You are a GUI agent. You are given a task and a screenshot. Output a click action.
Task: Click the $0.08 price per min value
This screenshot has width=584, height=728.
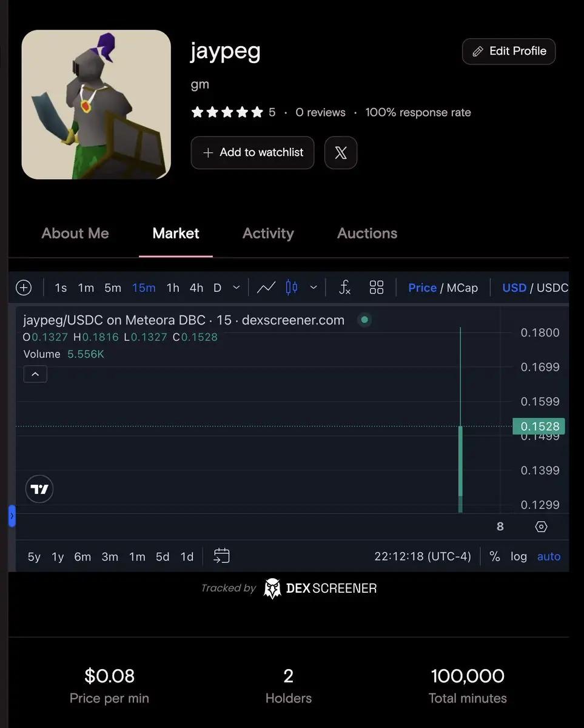point(109,676)
